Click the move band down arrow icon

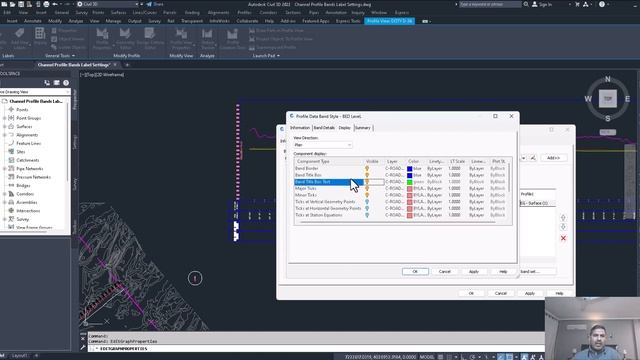click(x=563, y=227)
